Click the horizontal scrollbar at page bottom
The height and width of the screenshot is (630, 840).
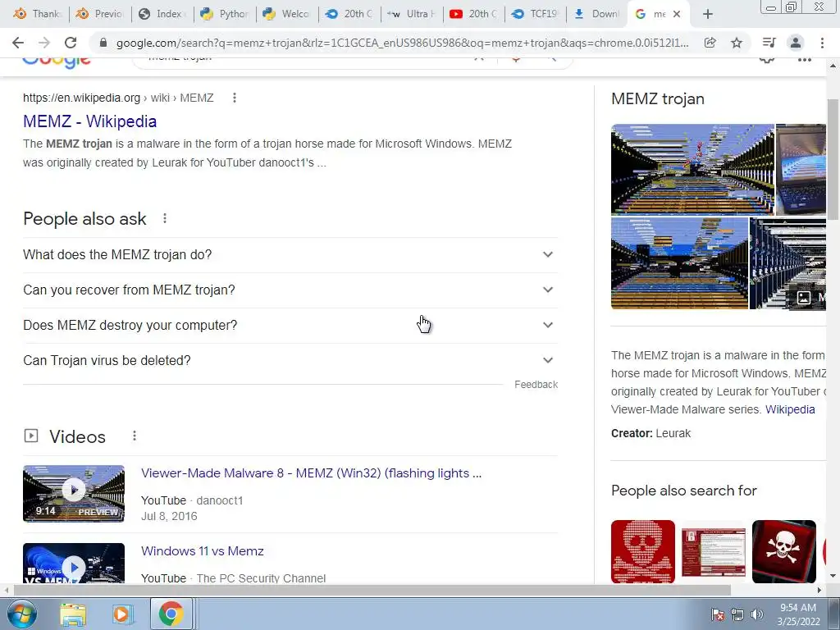pos(372,590)
